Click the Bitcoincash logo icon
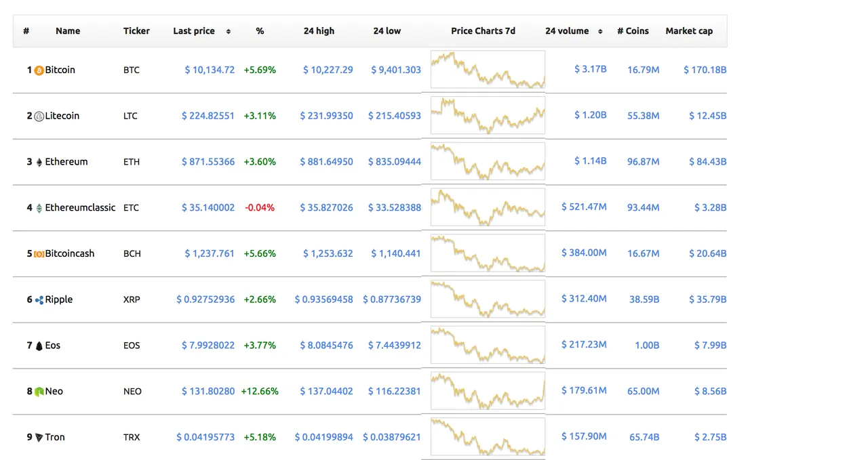Image resolution: width=868 pixels, height=460 pixels. 39,254
